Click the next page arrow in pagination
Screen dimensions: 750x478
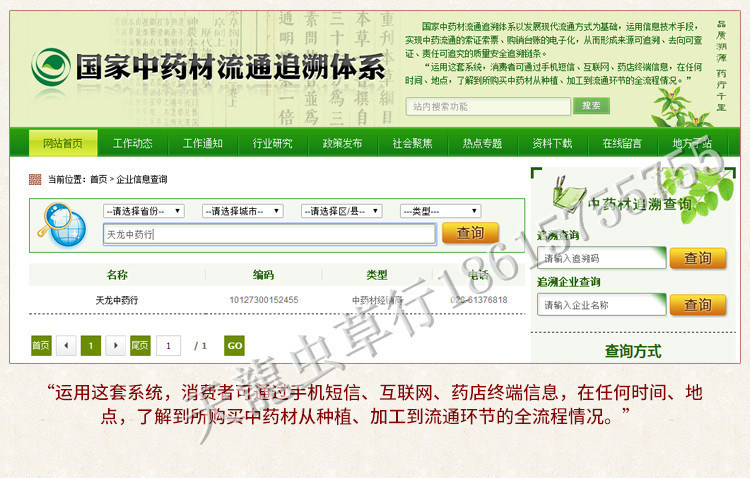115,345
